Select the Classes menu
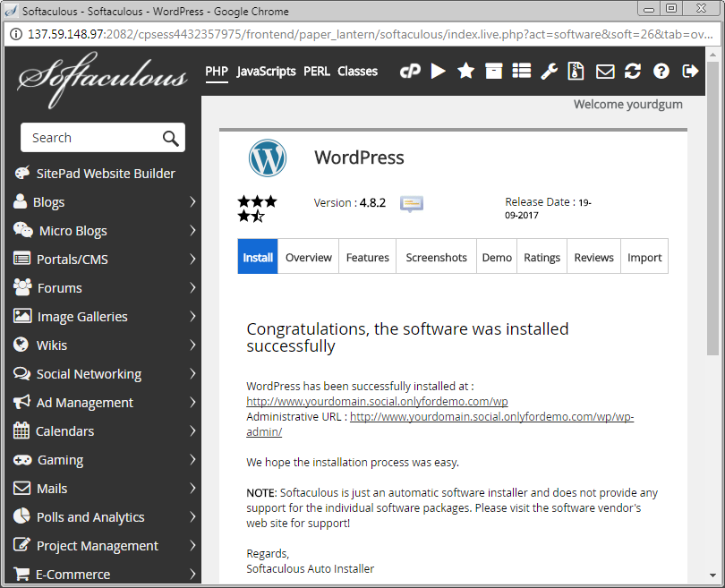This screenshot has height=588, width=725. (x=357, y=72)
